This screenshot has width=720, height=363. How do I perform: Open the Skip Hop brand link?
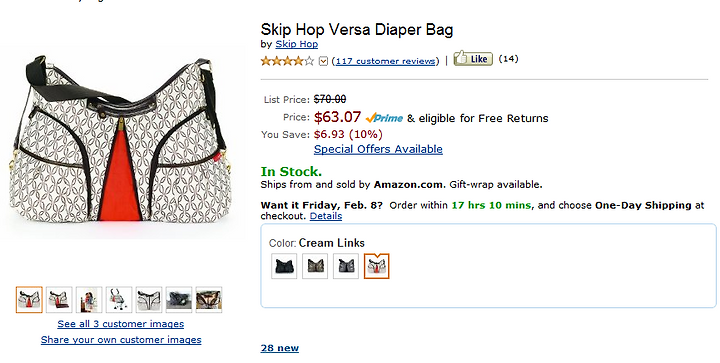(x=297, y=44)
